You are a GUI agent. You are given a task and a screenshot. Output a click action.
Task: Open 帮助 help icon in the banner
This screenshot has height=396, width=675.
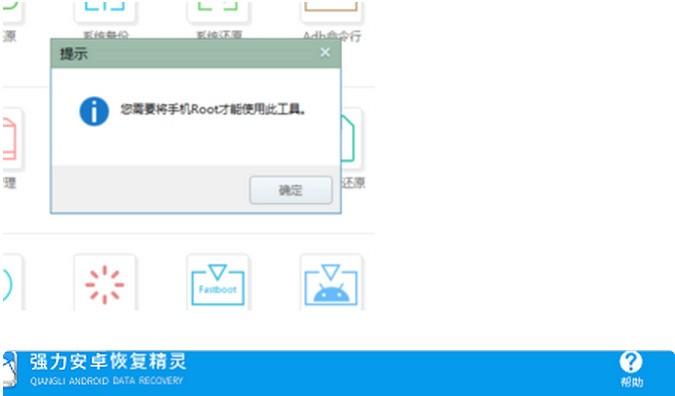tap(631, 370)
